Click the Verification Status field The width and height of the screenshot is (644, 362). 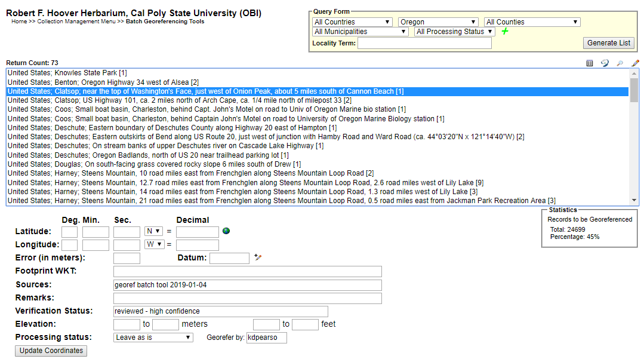pyautogui.click(x=221, y=311)
